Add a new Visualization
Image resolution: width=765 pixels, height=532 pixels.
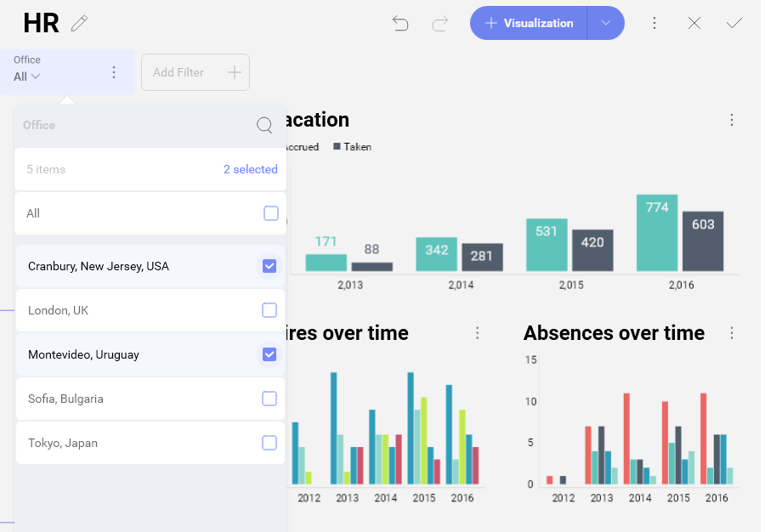click(529, 24)
